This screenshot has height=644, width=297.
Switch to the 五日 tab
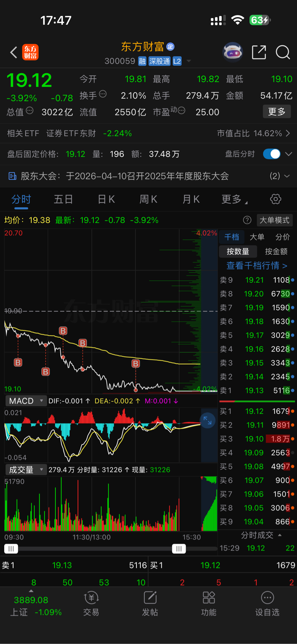pos(63,199)
